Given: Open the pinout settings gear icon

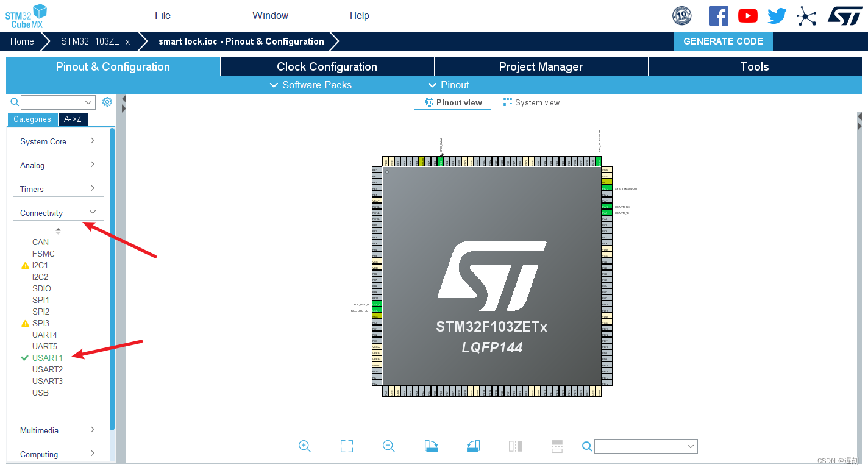Looking at the screenshot, I should (107, 102).
